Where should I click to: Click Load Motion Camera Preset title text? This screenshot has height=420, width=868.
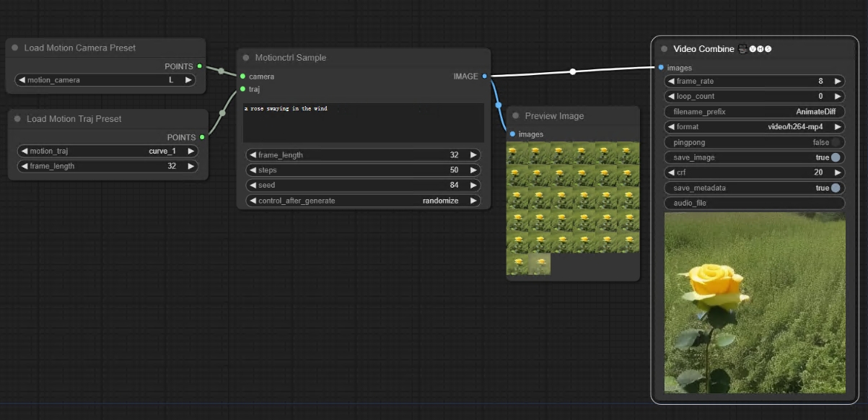pyautogui.click(x=80, y=48)
